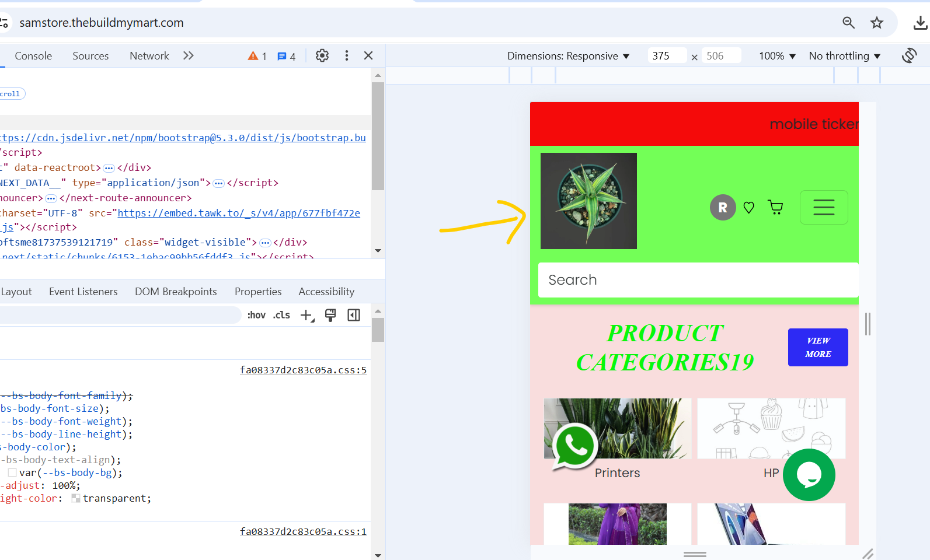Open the green live chat widget
The width and height of the screenshot is (930, 560).
809,475
